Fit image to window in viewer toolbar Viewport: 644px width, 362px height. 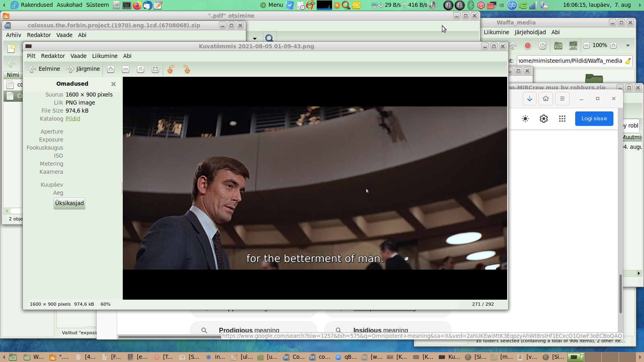(155, 69)
